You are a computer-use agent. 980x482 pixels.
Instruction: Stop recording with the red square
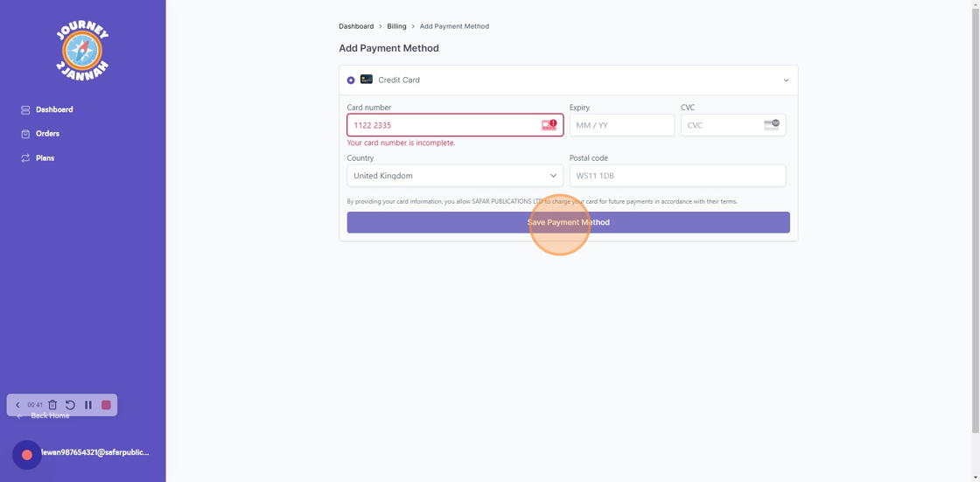pos(106,405)
